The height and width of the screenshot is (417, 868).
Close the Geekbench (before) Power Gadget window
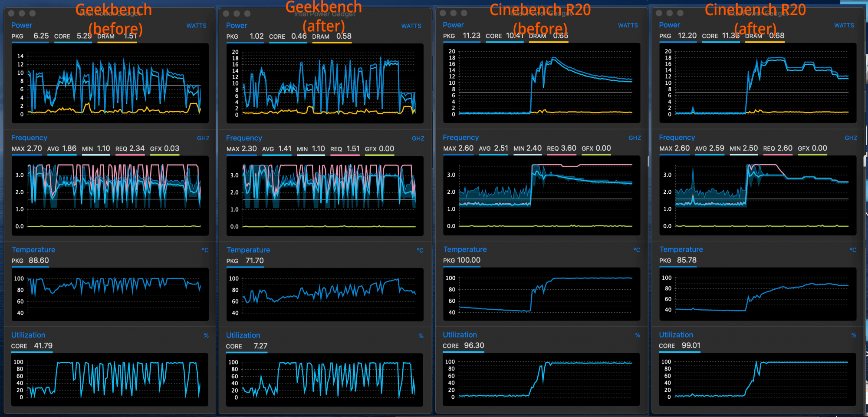pos(11,13)
